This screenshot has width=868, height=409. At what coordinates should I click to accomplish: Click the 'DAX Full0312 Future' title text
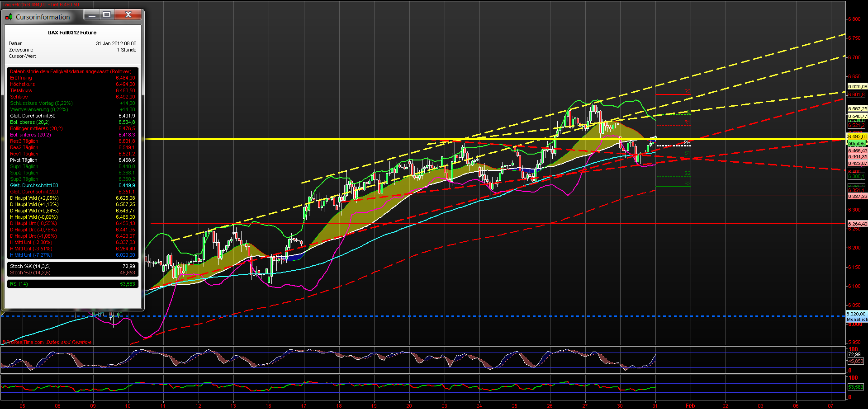pos(72,32)
